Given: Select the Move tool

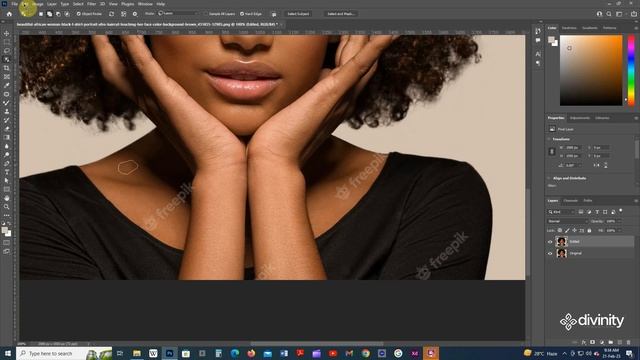Looking at the screenshot, I should click(x=7, y=33).
